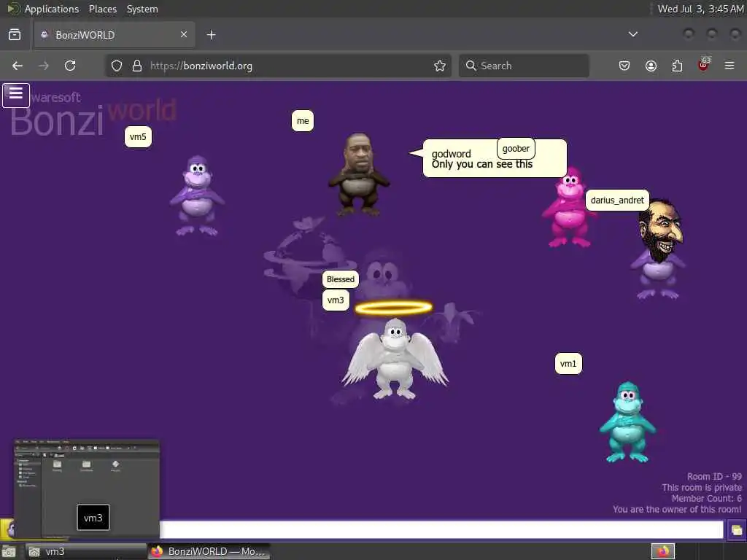This screenshot has height=560, width=747.
Task: Click the vm3 window preview thumbnail
Action: pyautogui.click(x=87, y=489)
